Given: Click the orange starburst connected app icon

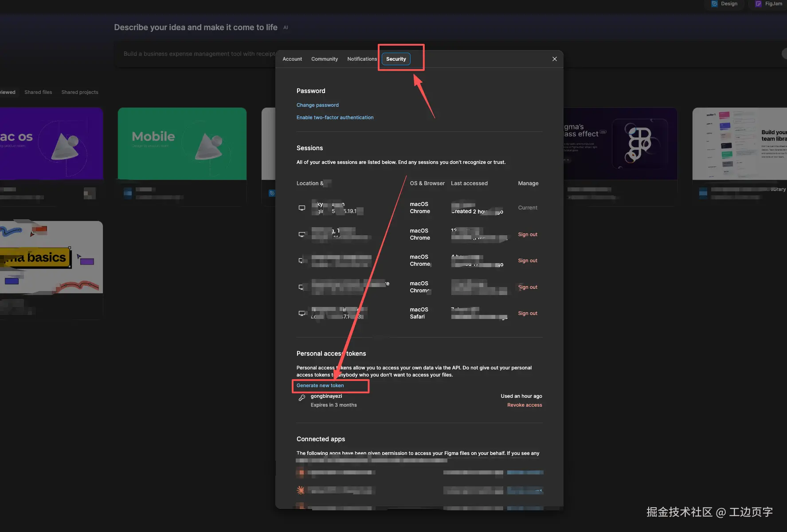Looking at the screenshot, I should click(301, 490).
